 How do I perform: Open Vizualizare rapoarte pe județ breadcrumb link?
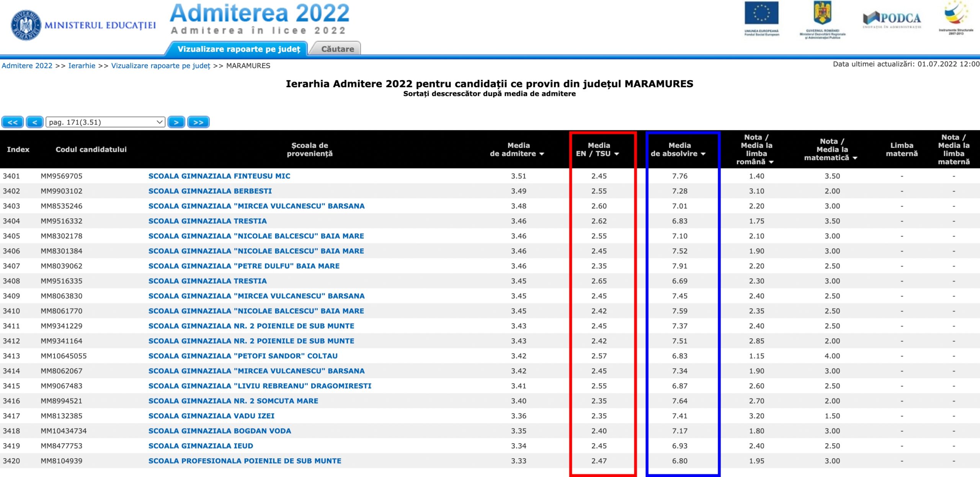point(161,66)
